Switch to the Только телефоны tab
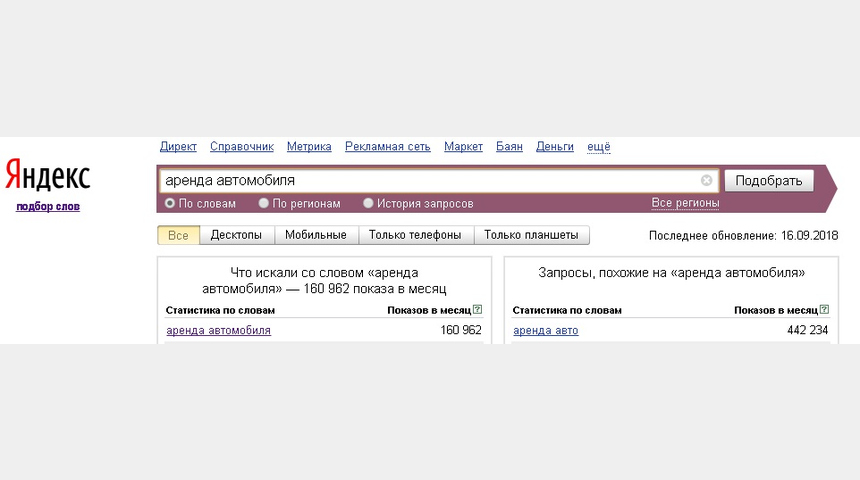The width and height of the screenshot is (860, 480). pyautogui.click(x=415, y=235)
